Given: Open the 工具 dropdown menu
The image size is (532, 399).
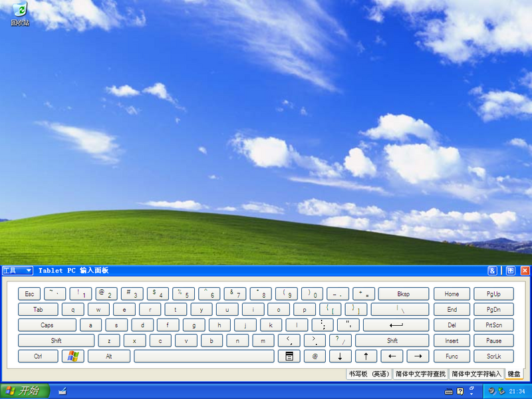Looking at the screenshot, I should click(x=16, y=271).
